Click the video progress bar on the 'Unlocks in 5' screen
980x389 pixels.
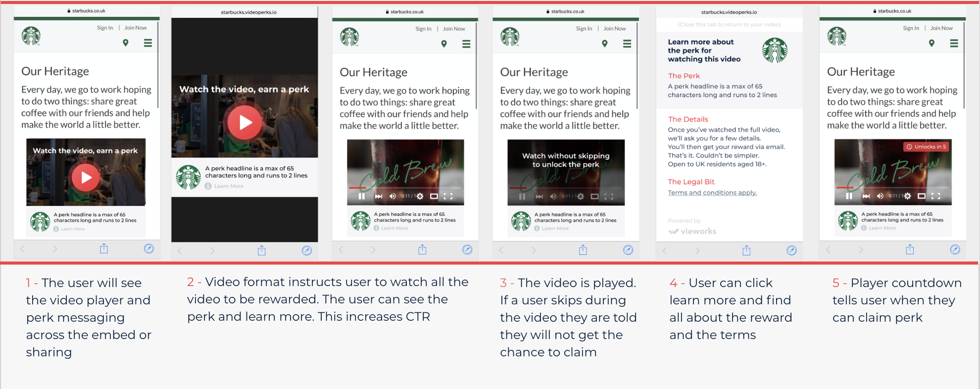pos(893,188)
